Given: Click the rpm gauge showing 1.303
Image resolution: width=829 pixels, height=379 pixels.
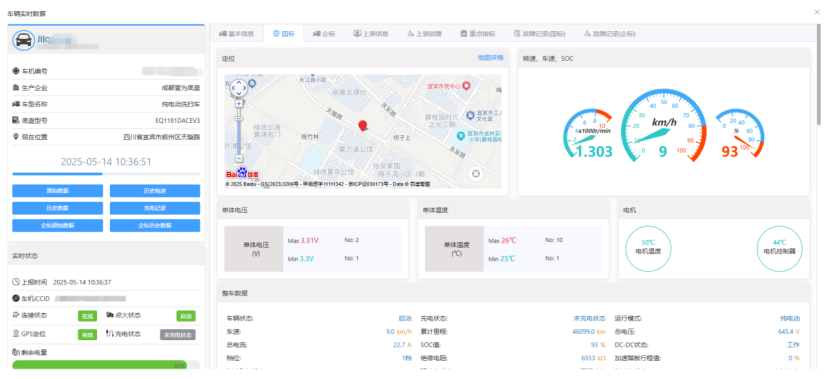Looking at the screenshot, I should tap(587, 134).
